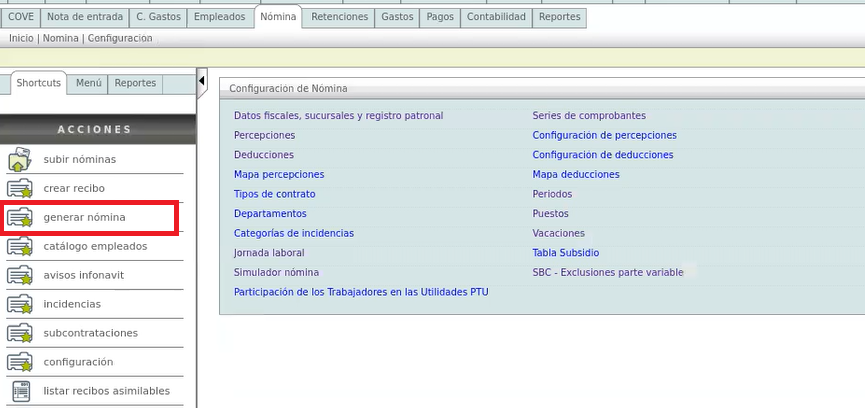
Task: Collapse the left sidebar with arrow handle
Action: pos(202,80)
